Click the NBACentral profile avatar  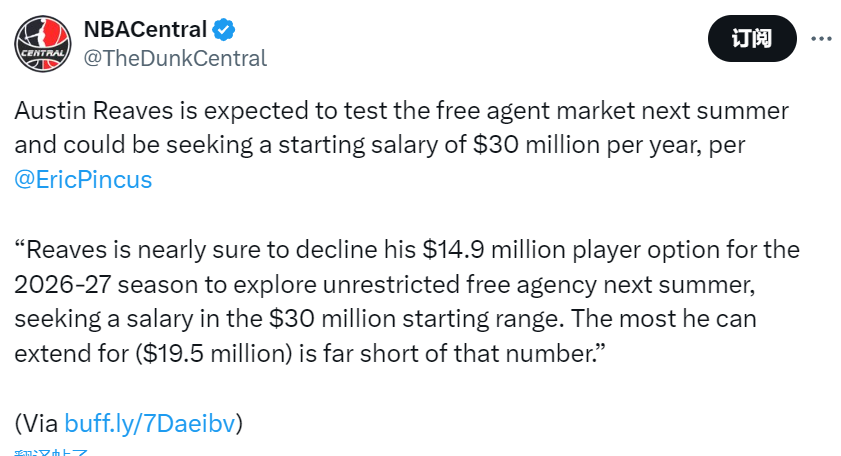(x=42, y=42)
